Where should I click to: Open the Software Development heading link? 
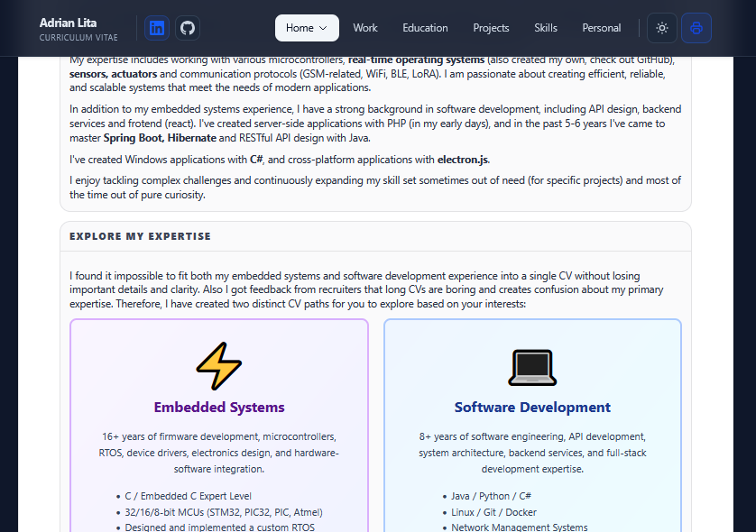point(532,408)
